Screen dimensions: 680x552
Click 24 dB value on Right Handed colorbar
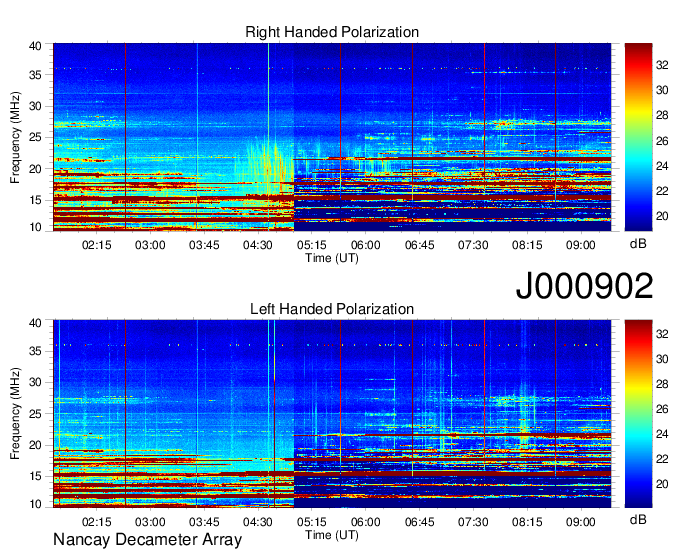coord(662,166)
